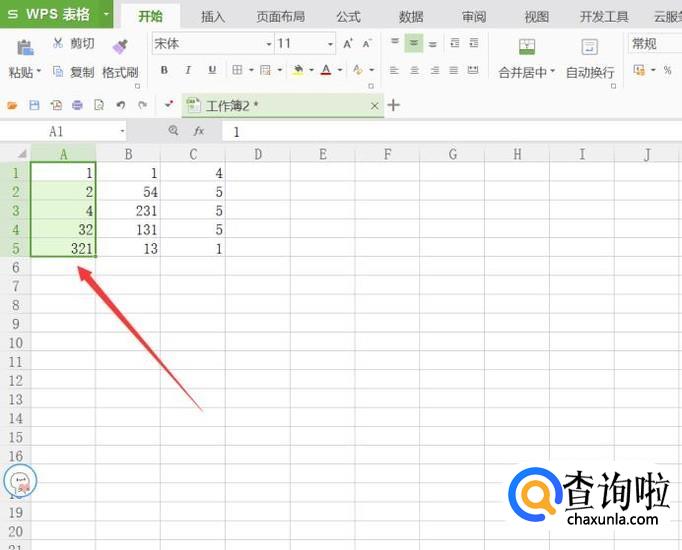The height and width of the screenshot is (550, 682).
Task: Decrease font size with smaller A icon
Action: (367, 43)
